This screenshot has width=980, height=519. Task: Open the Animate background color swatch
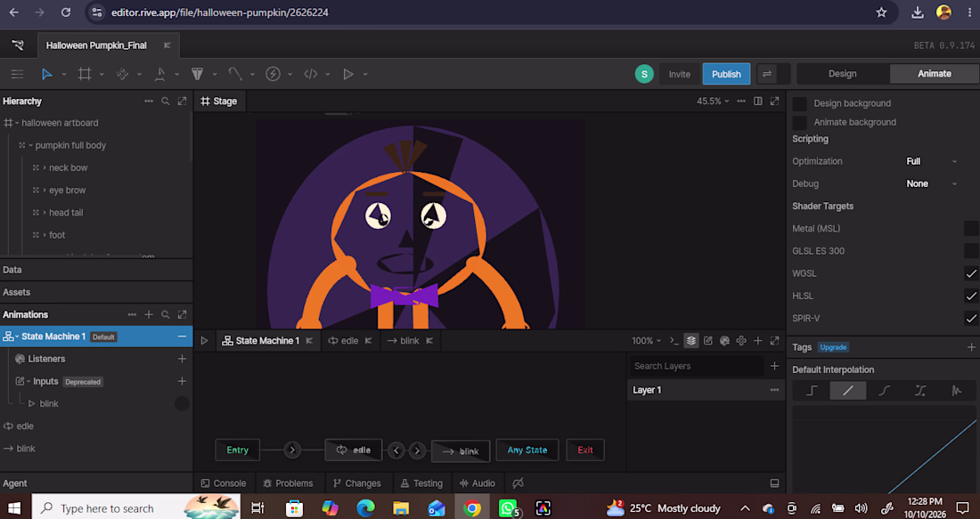click(799, 123)
